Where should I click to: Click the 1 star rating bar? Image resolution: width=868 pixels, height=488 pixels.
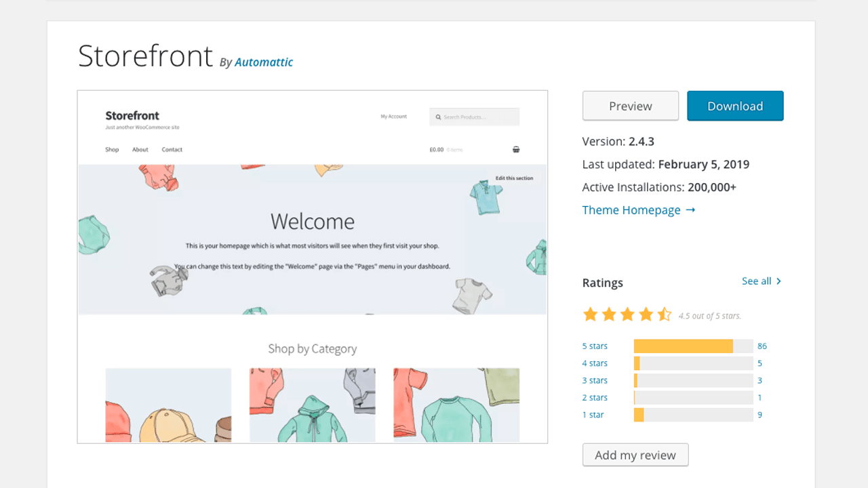(693, 415)
